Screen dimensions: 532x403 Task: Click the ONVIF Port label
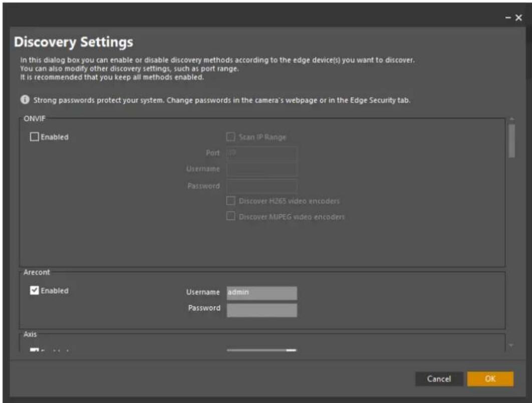pyautogui.click(x=213, y=153)
